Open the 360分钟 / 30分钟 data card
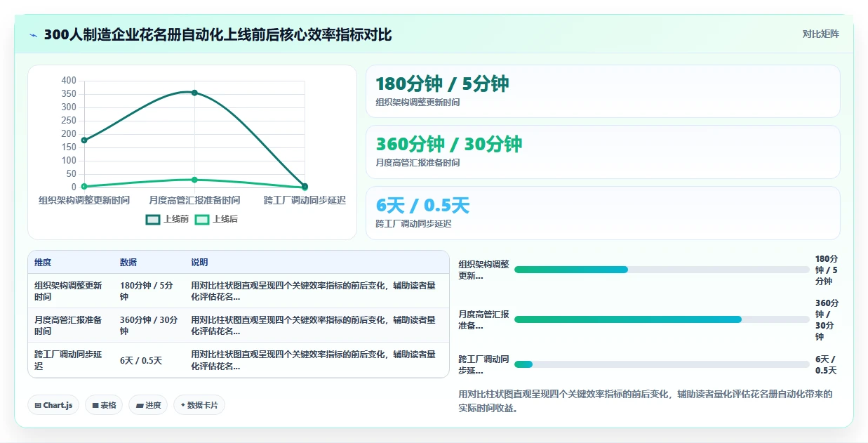868x443 pixels. click(x=603, y=152)
